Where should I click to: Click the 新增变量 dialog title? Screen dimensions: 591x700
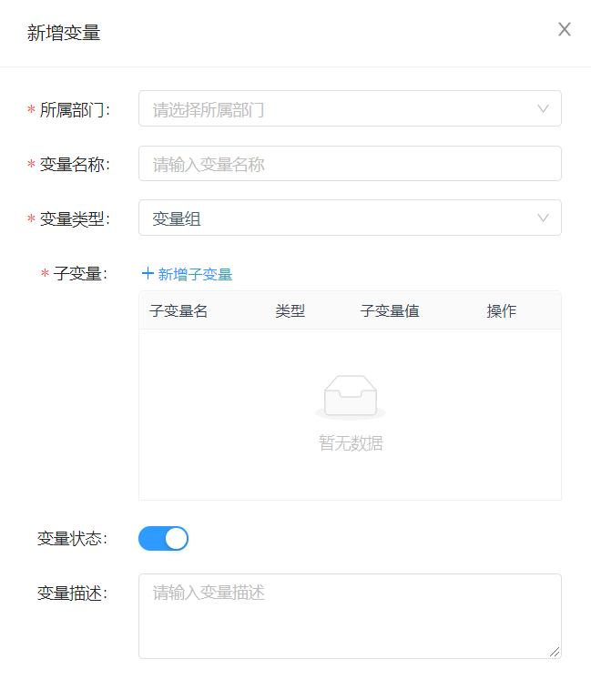click(x=64, y=34)
